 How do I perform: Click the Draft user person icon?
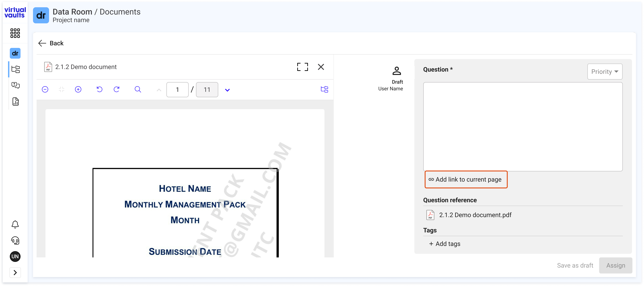(x=397, y=71)
